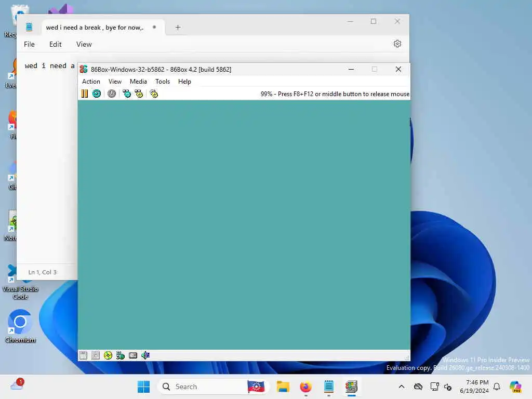Open 86Box settings gear toolbar icon
Screen dimensions: 532x399
click(x=154, y=94)
